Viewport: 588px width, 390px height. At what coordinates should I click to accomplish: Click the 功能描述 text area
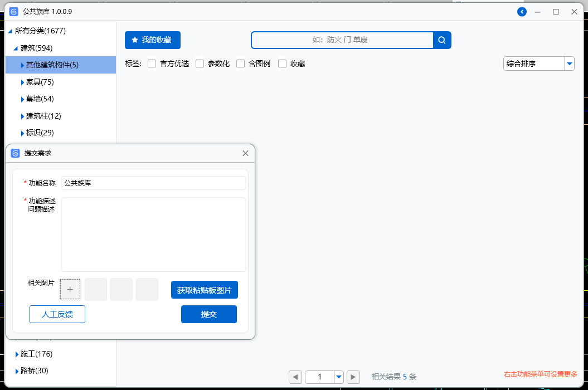[x=153, y=234]
